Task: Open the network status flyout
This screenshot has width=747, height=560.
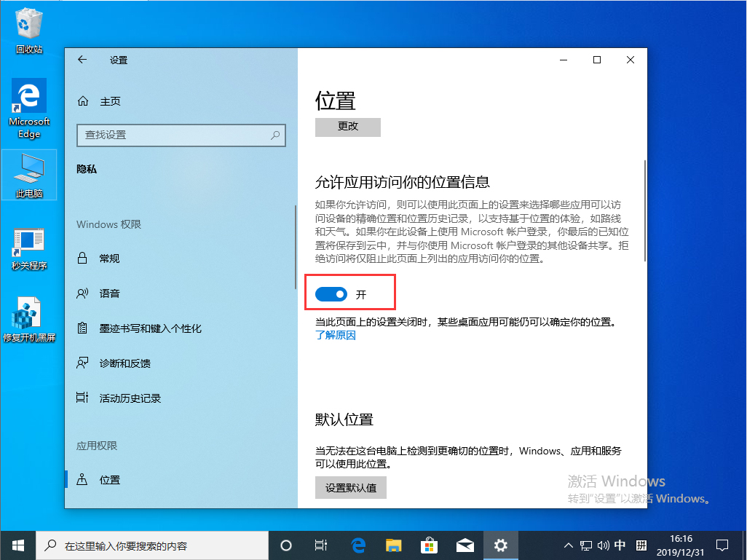Action: [586, 545]
